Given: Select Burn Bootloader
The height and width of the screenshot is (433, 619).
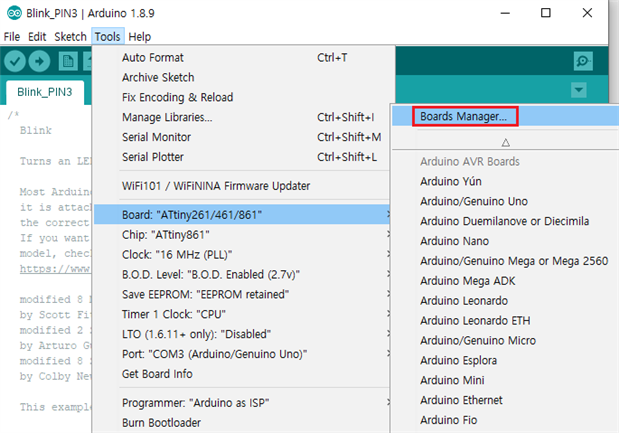Looking at the screenshot, I should coord(242,423).
